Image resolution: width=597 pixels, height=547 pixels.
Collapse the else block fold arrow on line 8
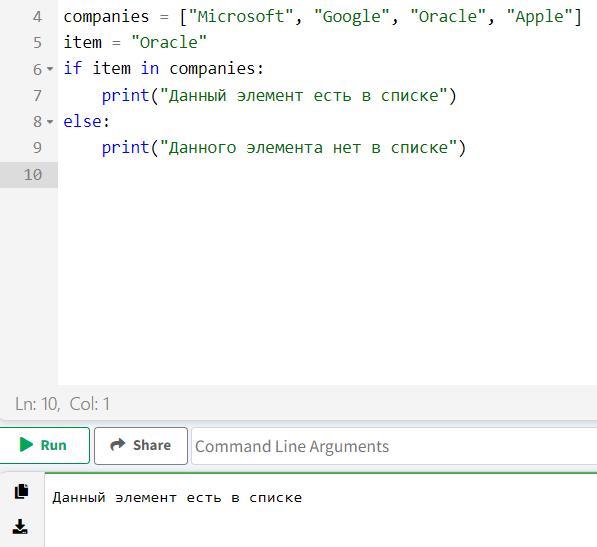(x=50, y=122)
